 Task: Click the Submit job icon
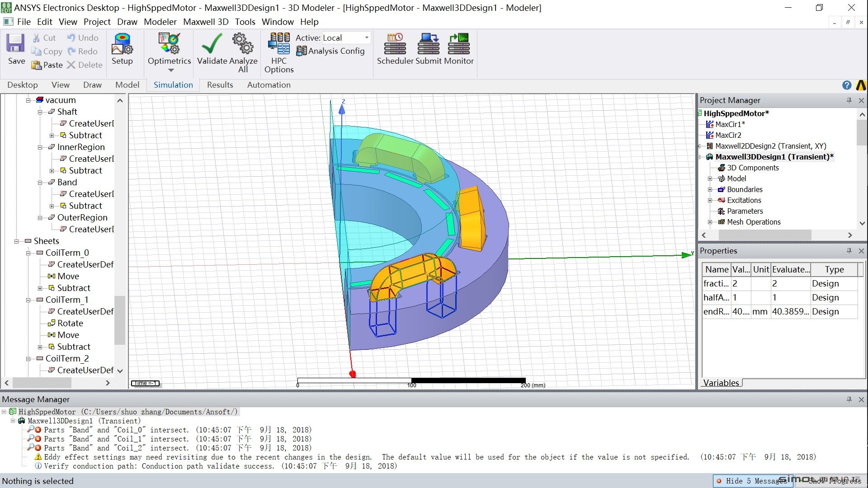[x=428, y=44]
